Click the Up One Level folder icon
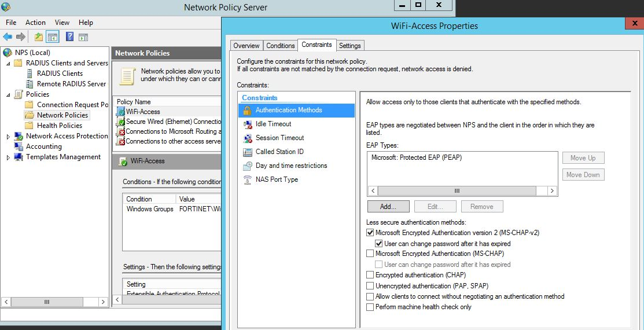The height and width of the screenshot is (330, 644). 39,37
